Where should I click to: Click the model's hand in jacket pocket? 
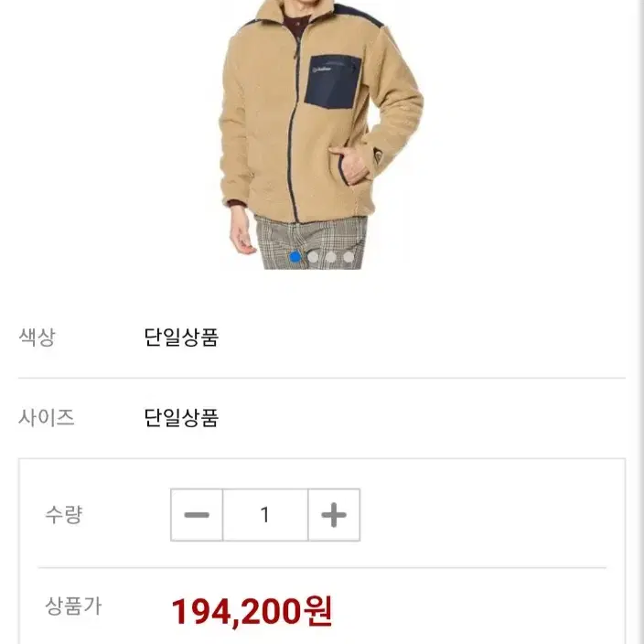tap(349, 166)
